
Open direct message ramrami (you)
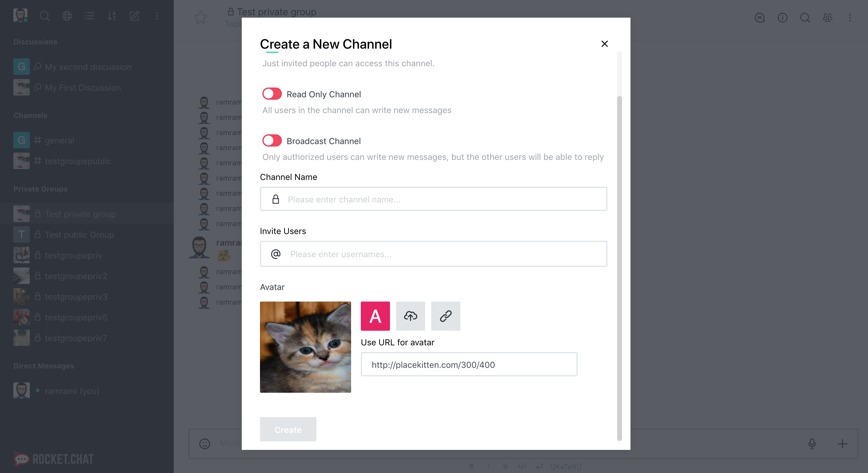pyautogui.click(x=87, y=391)
